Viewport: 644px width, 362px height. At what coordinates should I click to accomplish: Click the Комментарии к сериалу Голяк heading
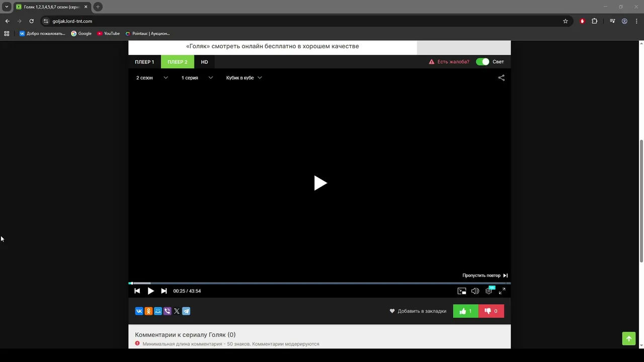coord(185,335)
